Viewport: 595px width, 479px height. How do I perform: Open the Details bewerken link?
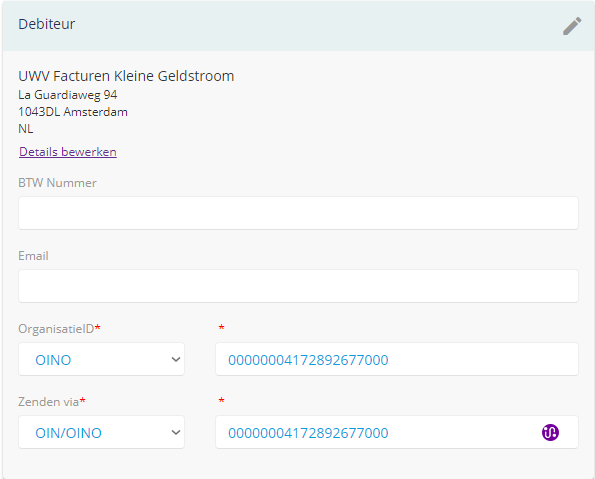(x=68, y=152)
